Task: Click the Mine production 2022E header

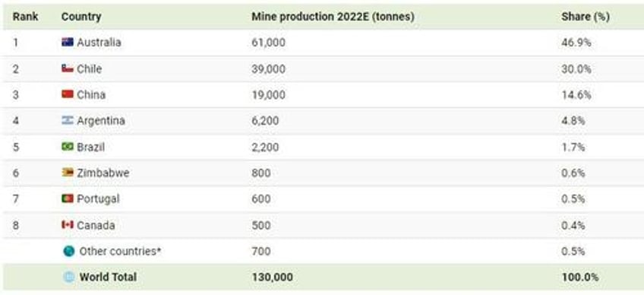Action: coord(333,17)
